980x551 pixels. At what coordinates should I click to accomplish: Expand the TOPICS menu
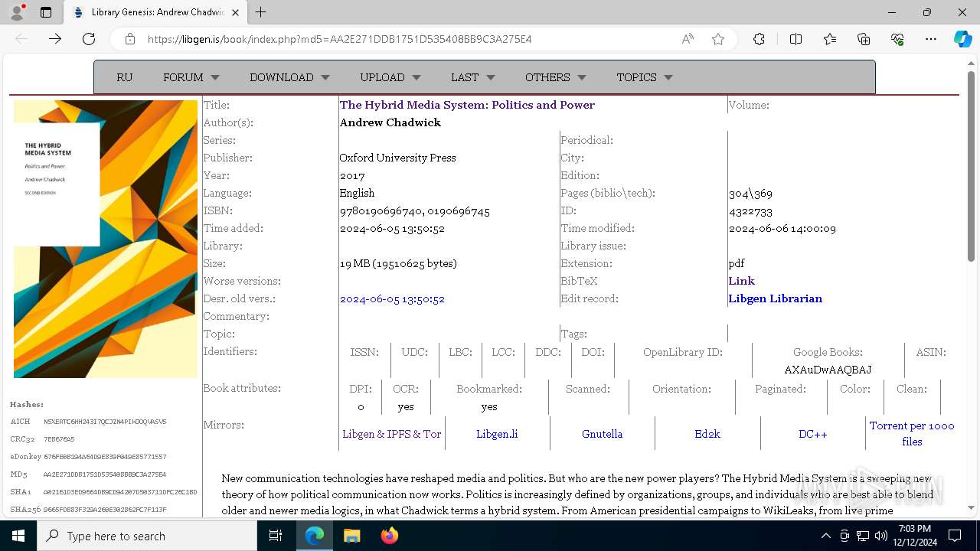click(x=645, y=77)
